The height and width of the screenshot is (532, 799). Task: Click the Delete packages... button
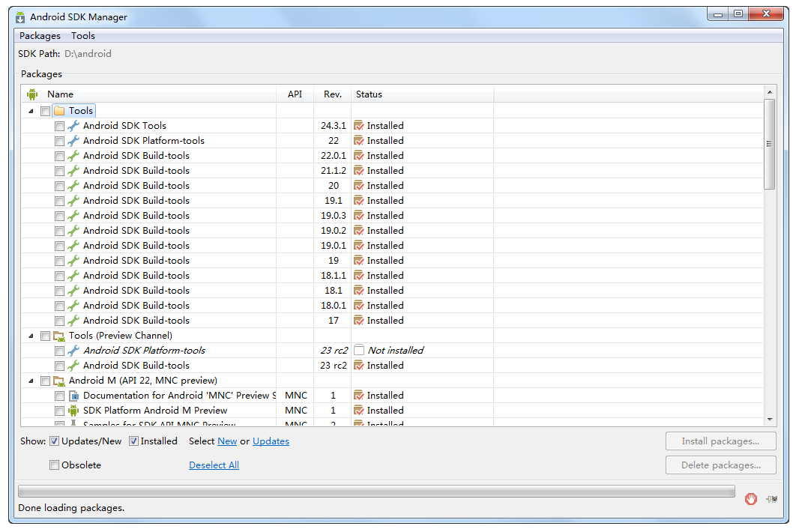click(x=720, y=465)
